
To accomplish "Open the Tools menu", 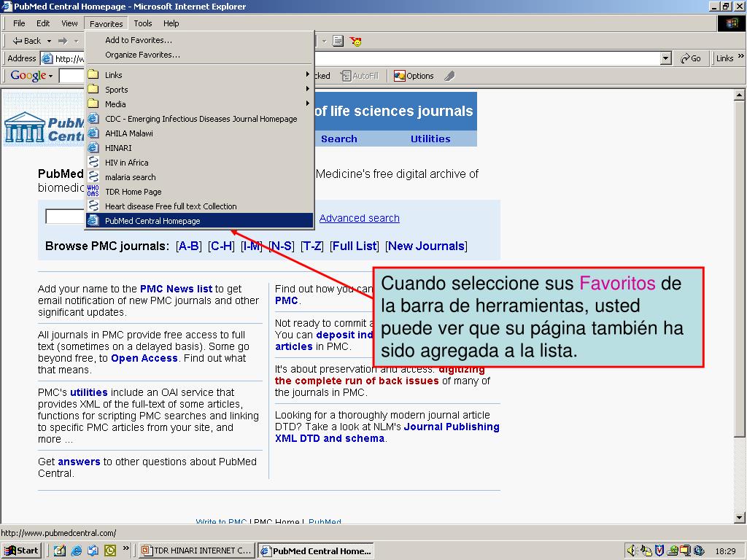I will coord(142,23).
